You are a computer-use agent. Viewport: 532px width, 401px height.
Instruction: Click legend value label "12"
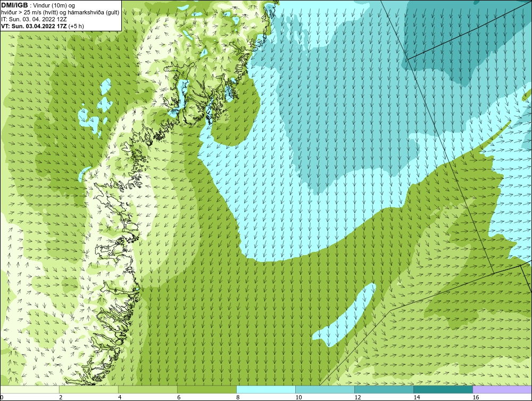[358, 397]
